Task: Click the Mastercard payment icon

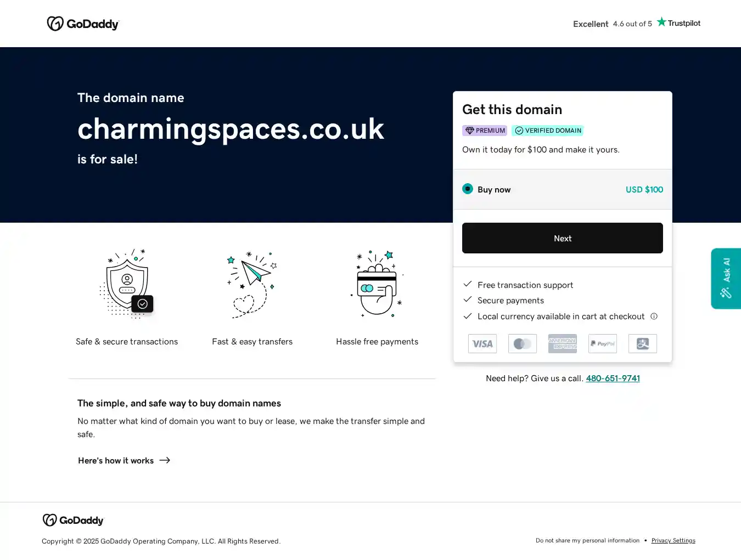Action: (523, 343)
